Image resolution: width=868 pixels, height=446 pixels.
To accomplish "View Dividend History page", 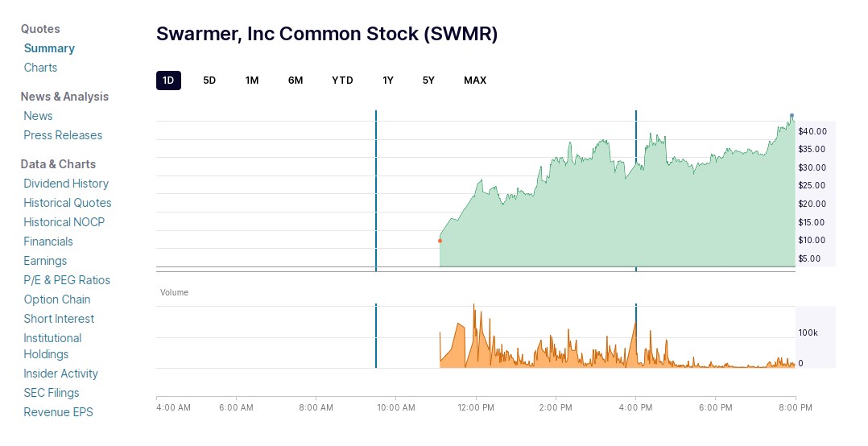I will pyautogui.click(x=66, y=184).
